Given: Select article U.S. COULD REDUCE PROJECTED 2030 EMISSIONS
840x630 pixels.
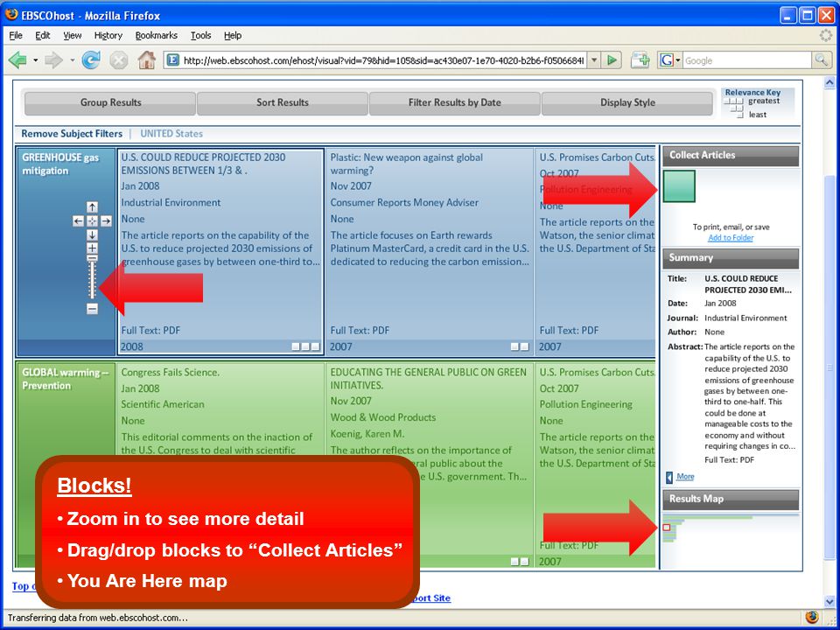Looking at the screenshot, I should [204, 164].
